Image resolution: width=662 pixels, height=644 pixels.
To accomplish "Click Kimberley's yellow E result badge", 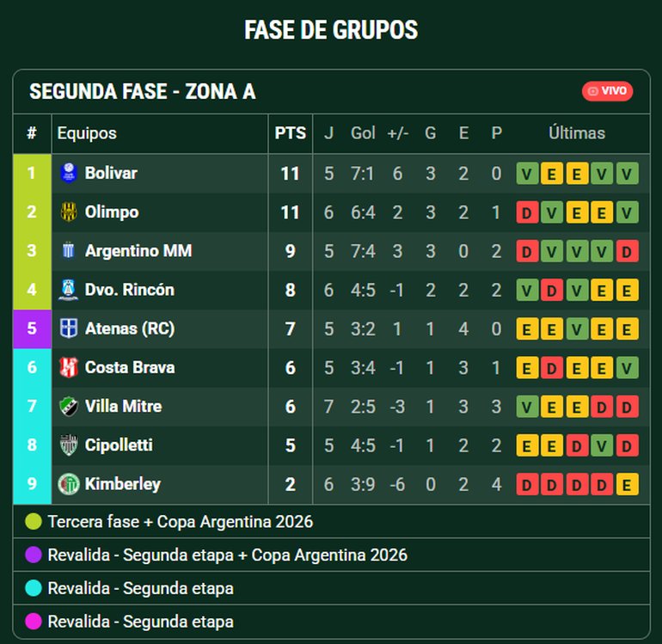I will pos(628,485).
